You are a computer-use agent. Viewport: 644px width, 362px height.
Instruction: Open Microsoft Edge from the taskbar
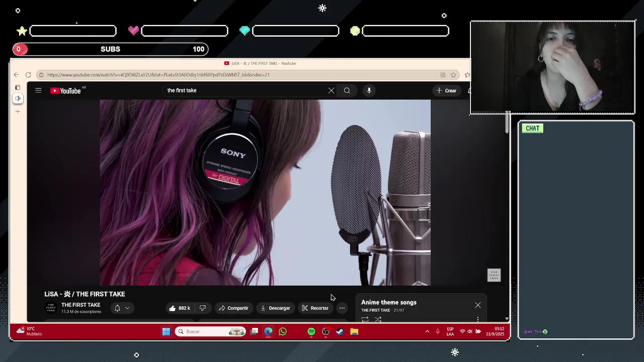(x=268, y=332)
